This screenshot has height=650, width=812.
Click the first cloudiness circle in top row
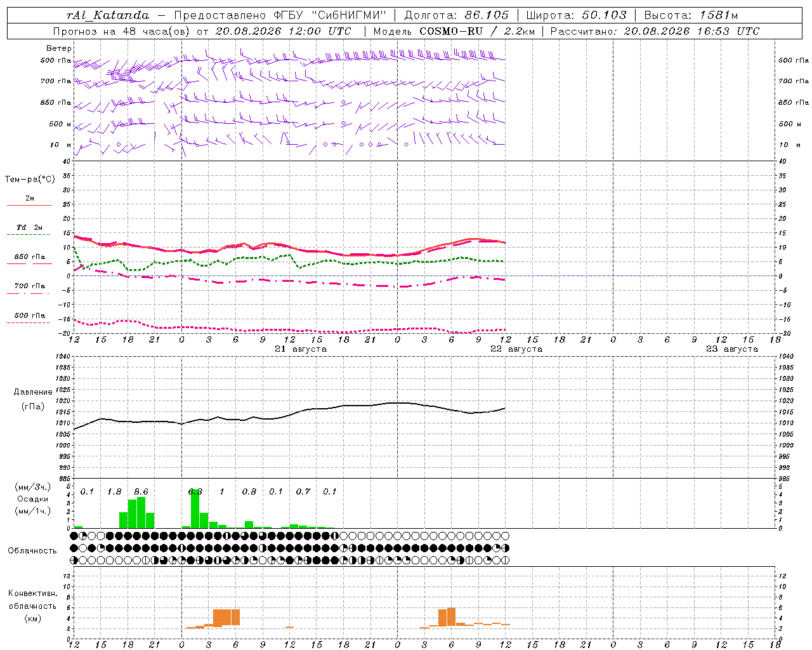pyautogui.click(x=74, y=536)
